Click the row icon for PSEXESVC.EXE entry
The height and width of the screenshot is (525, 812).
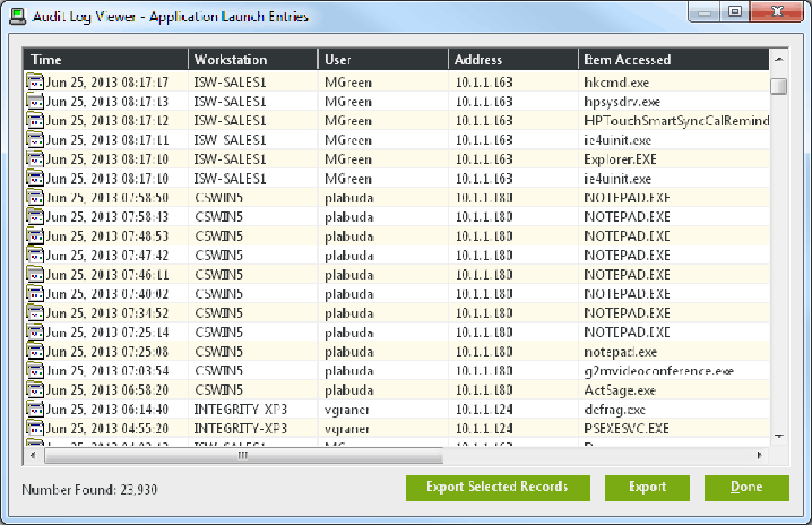35,428
